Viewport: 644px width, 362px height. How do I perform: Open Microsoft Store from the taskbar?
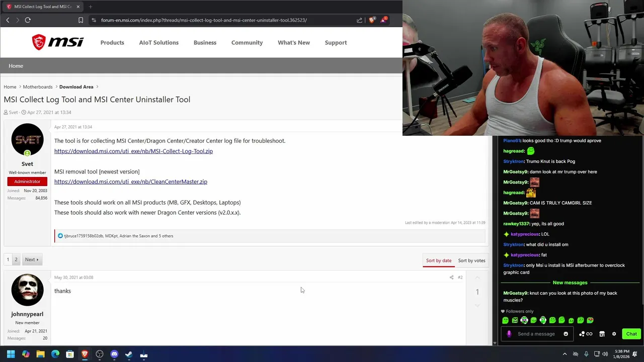coord(70,354)
